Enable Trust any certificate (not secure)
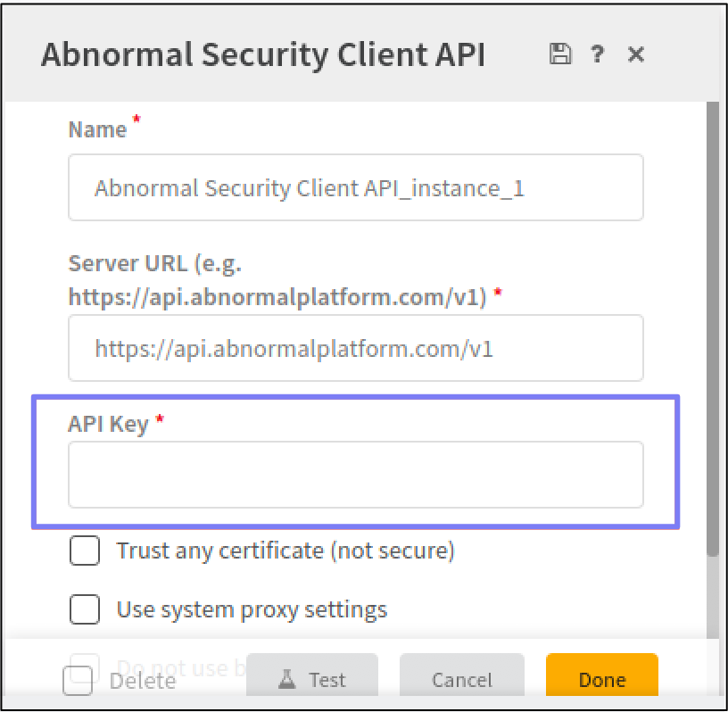The width and height of the screenshot is (728, 712). point(85,551)
